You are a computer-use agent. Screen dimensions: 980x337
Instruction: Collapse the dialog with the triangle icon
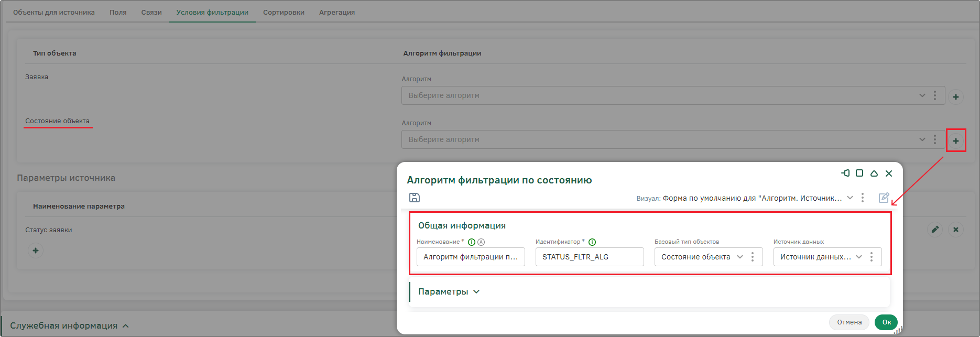tap(874, 173)
